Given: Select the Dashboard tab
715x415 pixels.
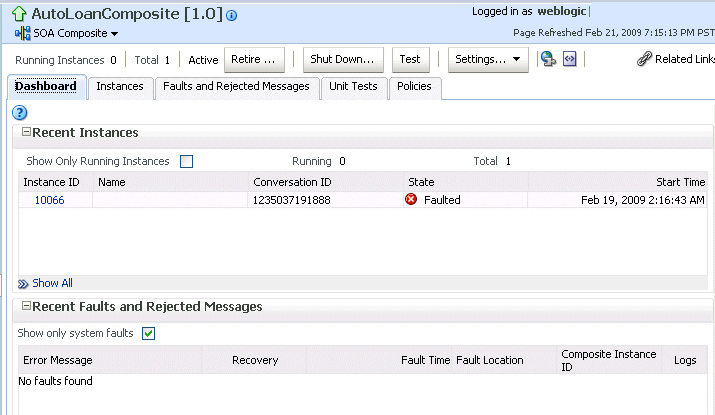Looking at the screenshot, I should 46,86.
